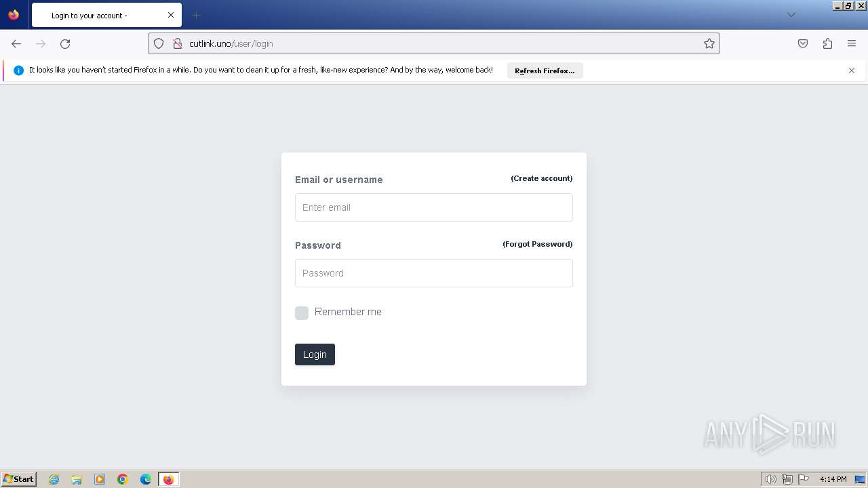This screenshot has height=488, width=868.
Task: Bookmark this page with star icon
Action: [x=709, y=43]
